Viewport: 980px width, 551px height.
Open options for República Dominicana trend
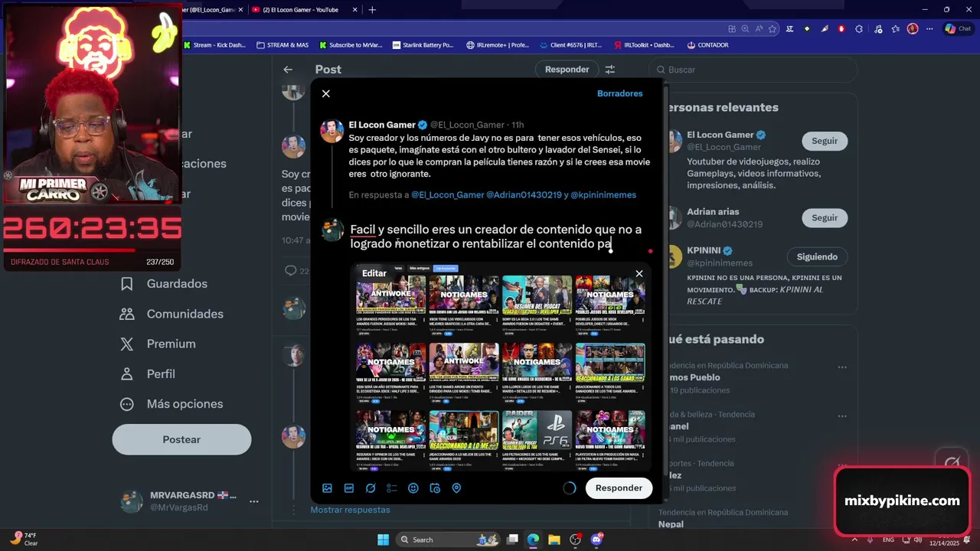[x=842, y=367]
